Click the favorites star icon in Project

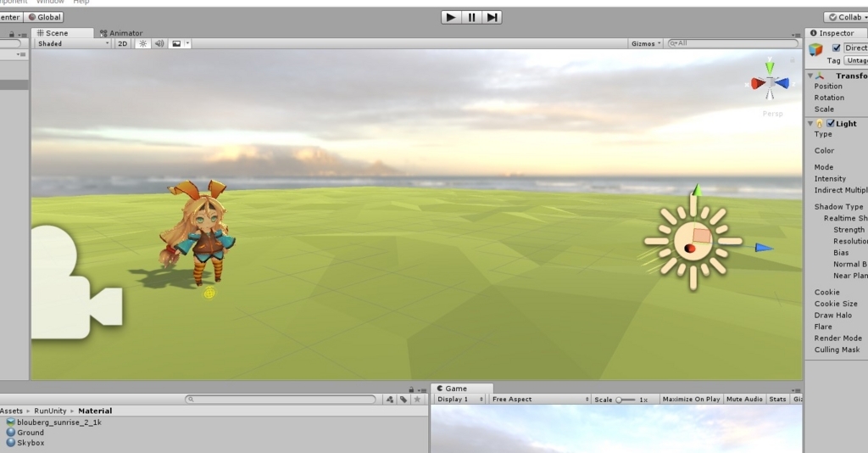tap(417, 400)
